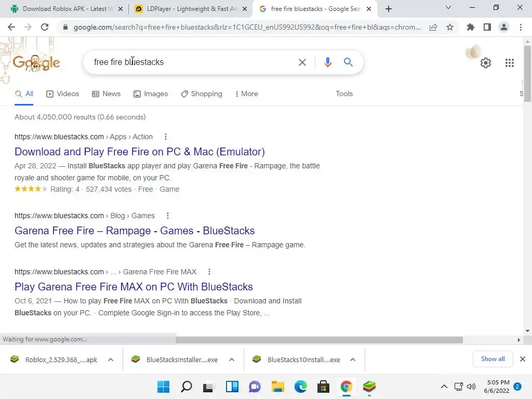This screenshot has height=399, width=532.
Task: Click the address bar URL
Action: point(247,27)
